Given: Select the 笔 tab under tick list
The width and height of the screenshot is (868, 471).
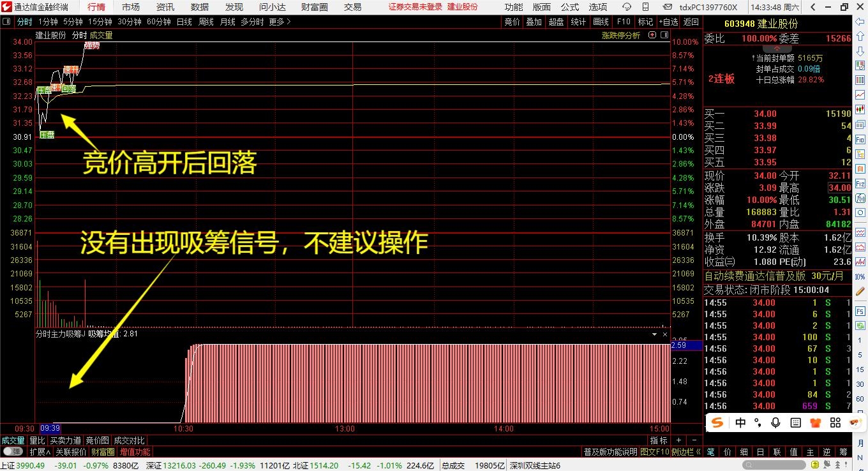Looking at the screenshot, I should click(x=711, y=452).
